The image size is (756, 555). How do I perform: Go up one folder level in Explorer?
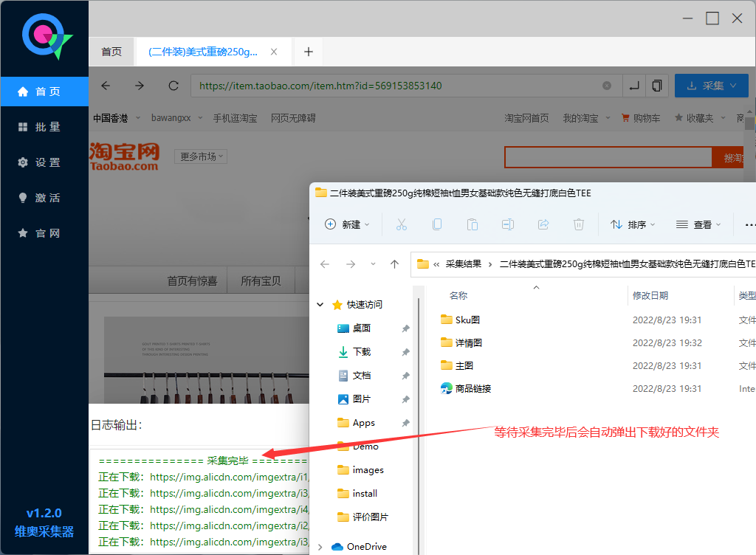point(394,264)
